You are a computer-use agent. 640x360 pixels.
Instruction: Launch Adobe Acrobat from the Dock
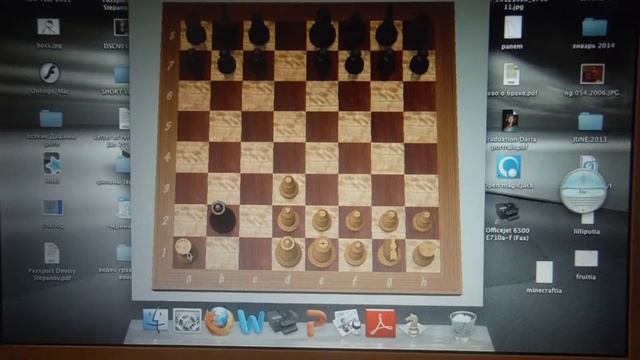(x=380, y=323)
